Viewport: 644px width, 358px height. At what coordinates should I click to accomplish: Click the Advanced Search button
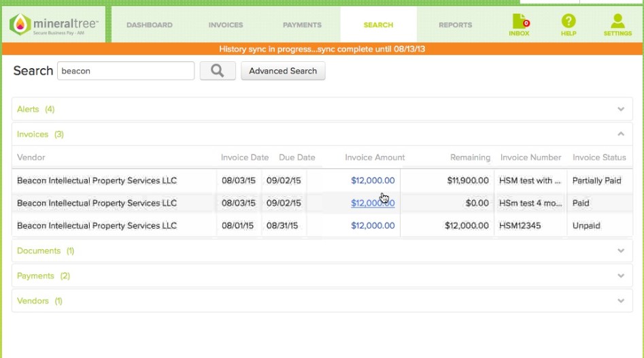[x=283, y=71]
